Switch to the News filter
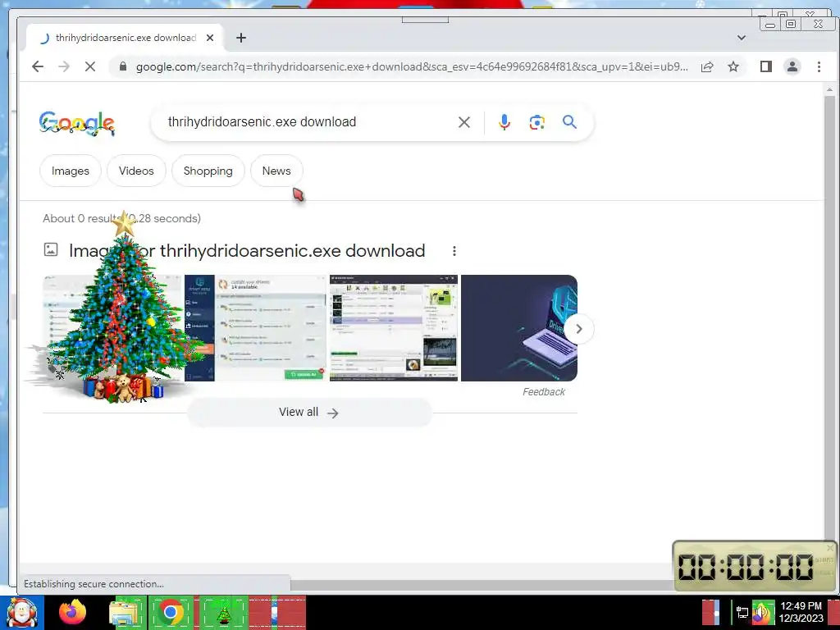Screen dimensions: 840x630 pos(276,171)
